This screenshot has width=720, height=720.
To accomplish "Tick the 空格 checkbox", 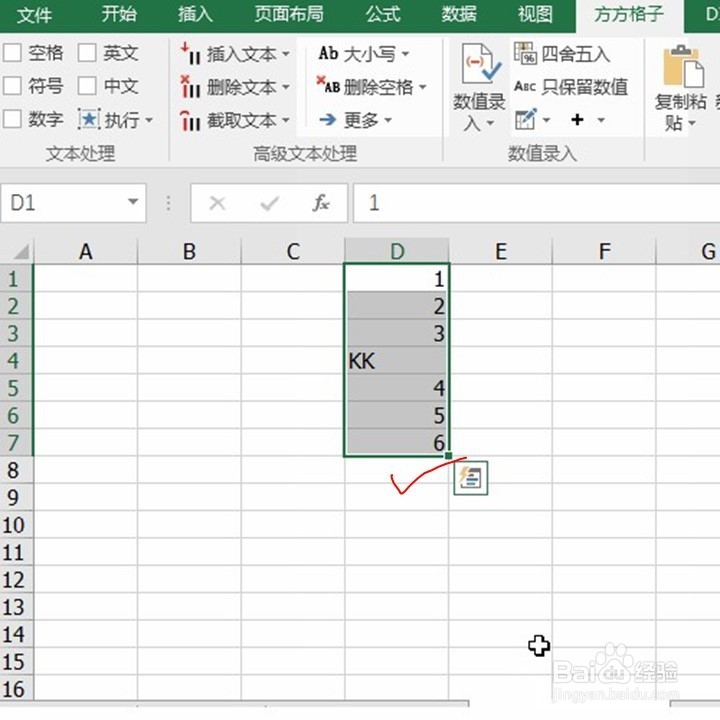I will click(12, 53).
